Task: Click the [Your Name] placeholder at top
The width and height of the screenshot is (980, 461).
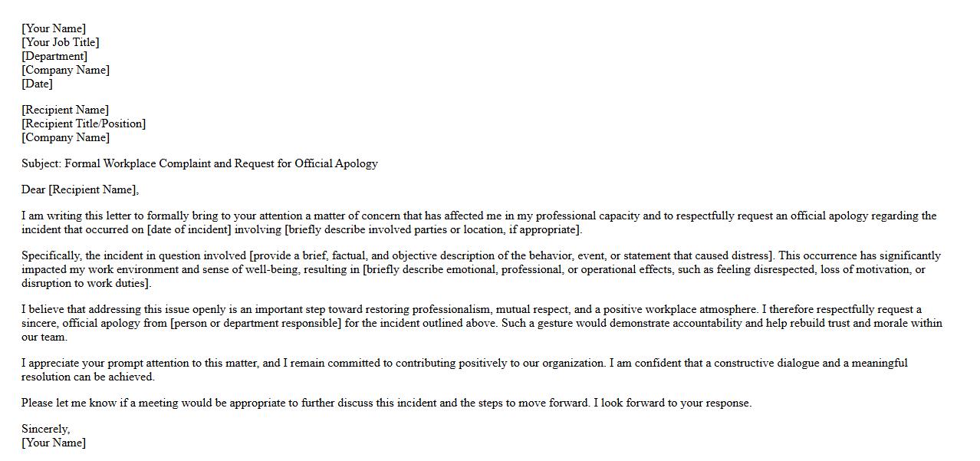Action: [x=54, y=28]
